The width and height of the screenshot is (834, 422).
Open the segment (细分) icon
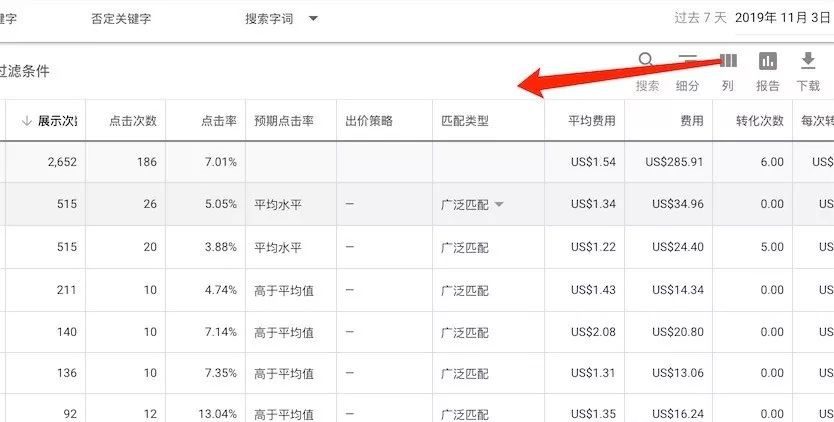(x=688, y=62)
